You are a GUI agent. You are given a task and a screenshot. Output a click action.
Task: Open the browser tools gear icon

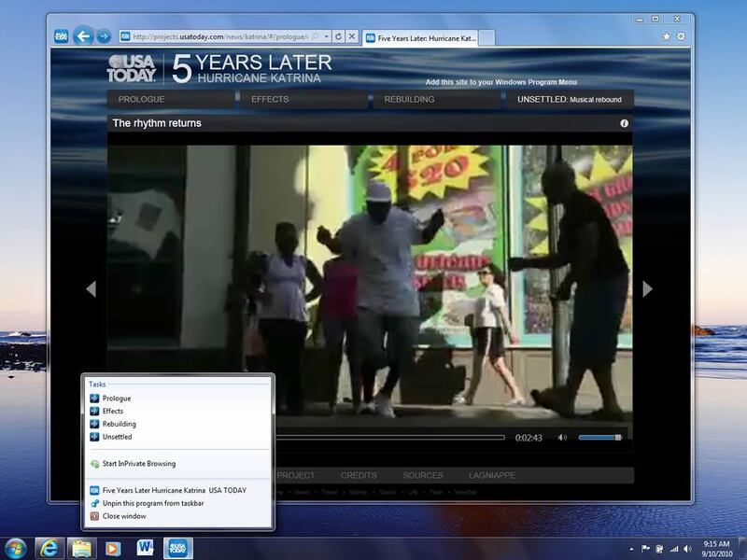pos(681,36)
